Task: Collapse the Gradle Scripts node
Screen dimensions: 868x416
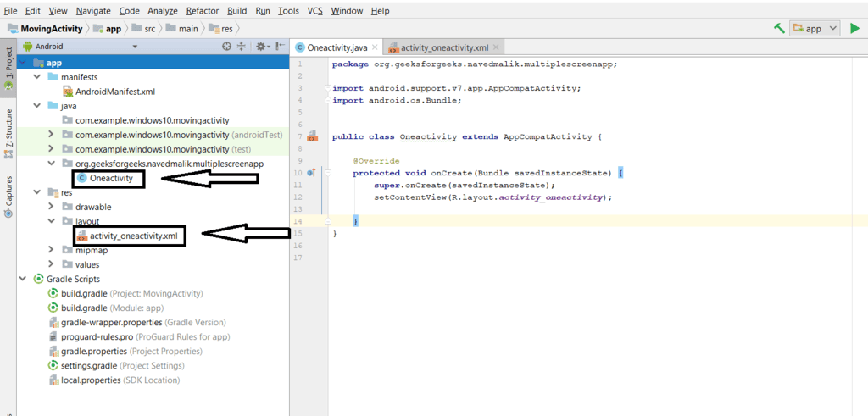Action: click(23, 279)
